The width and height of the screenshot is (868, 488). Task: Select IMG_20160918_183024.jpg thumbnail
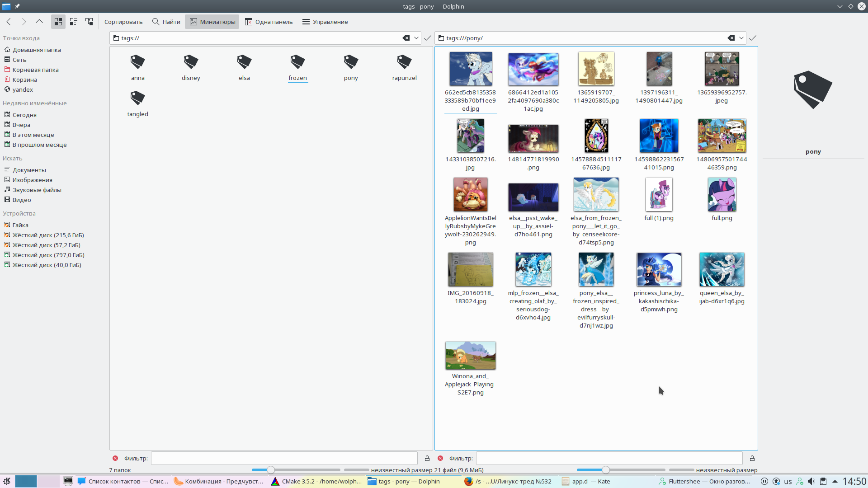tap(470, 269)
